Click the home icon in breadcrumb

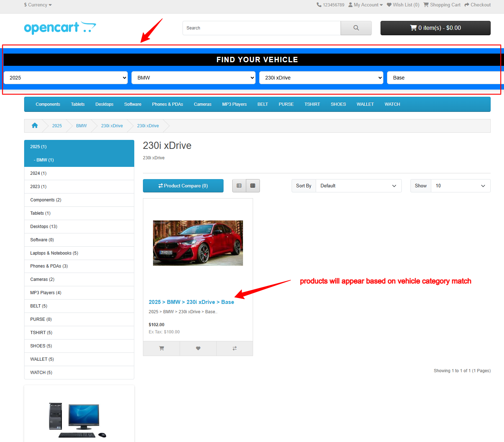(35, 126)
